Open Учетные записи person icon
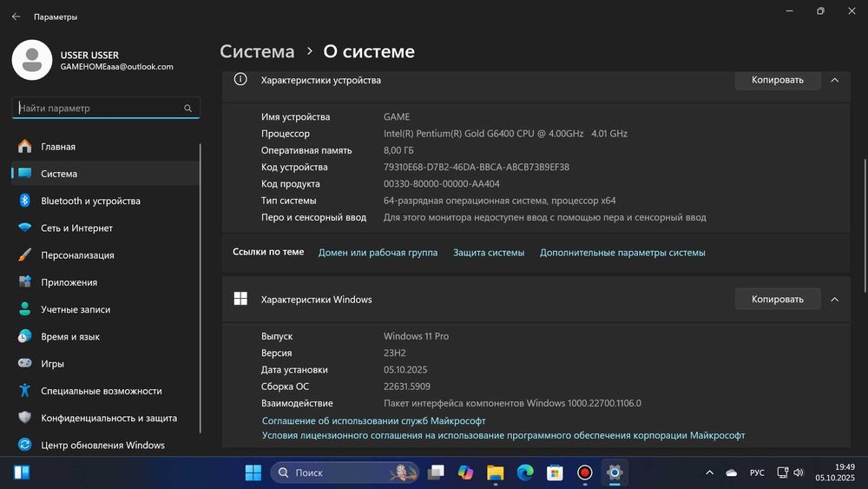 click(25, 309)
